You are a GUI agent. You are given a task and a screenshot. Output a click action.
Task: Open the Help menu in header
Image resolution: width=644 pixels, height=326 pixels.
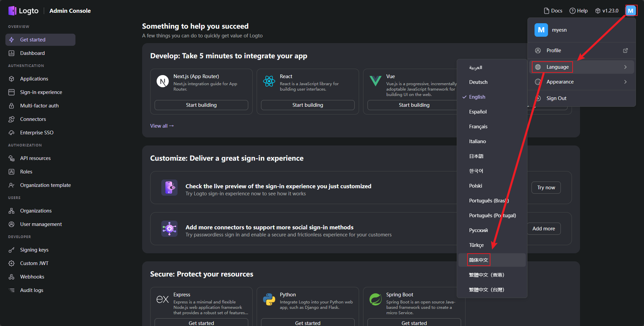click(x=578, y=11)
